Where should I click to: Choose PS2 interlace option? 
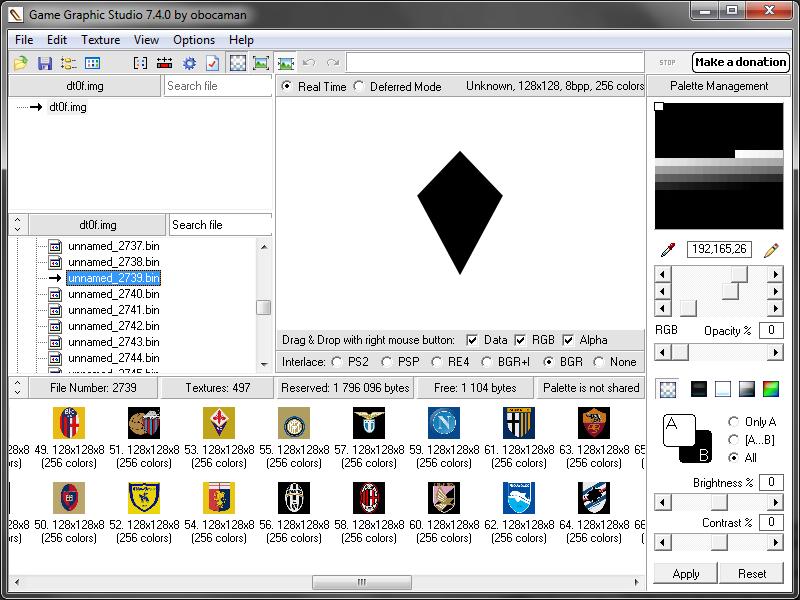[337, 362]
